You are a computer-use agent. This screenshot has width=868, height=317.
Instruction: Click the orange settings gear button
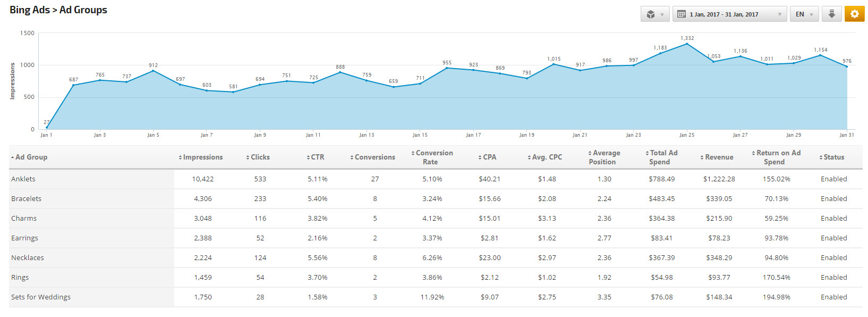coord(854,14)
